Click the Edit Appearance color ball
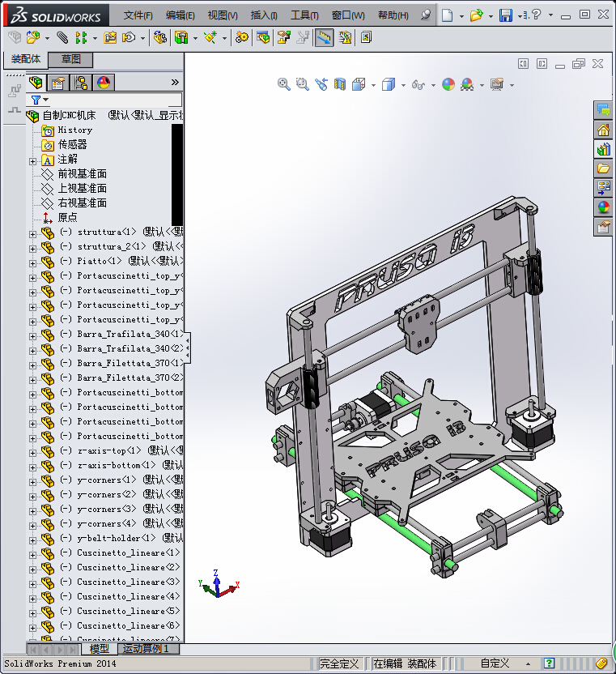The height and width of the screenshot is (674, 616). (448, 84)
